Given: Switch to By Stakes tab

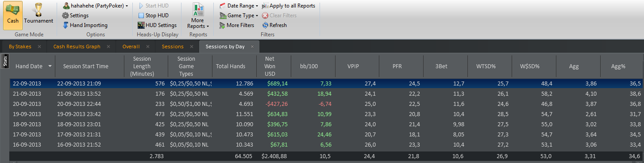Looking at the screenshot, I should (x=20, y=47).
